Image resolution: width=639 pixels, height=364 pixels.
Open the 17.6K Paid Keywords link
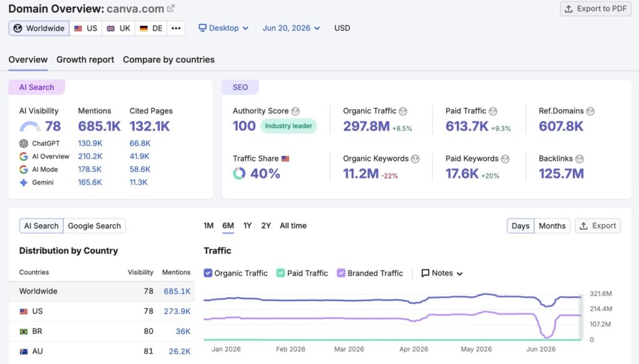(462, 174)
